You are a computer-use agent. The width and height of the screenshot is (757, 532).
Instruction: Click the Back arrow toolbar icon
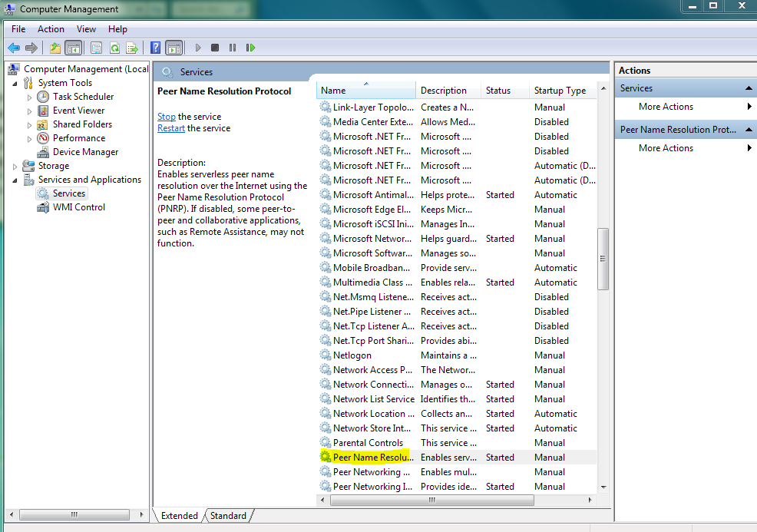(x=14, y=48)
